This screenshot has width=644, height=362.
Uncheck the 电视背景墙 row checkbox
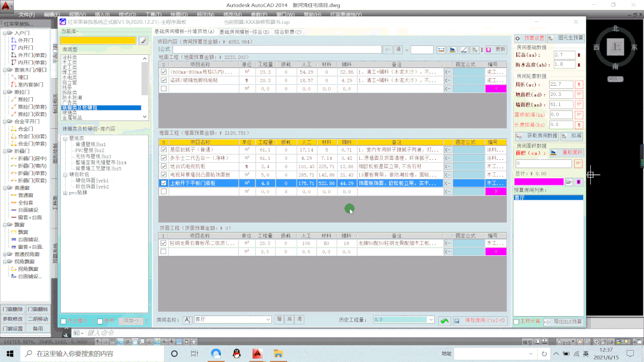164,175
